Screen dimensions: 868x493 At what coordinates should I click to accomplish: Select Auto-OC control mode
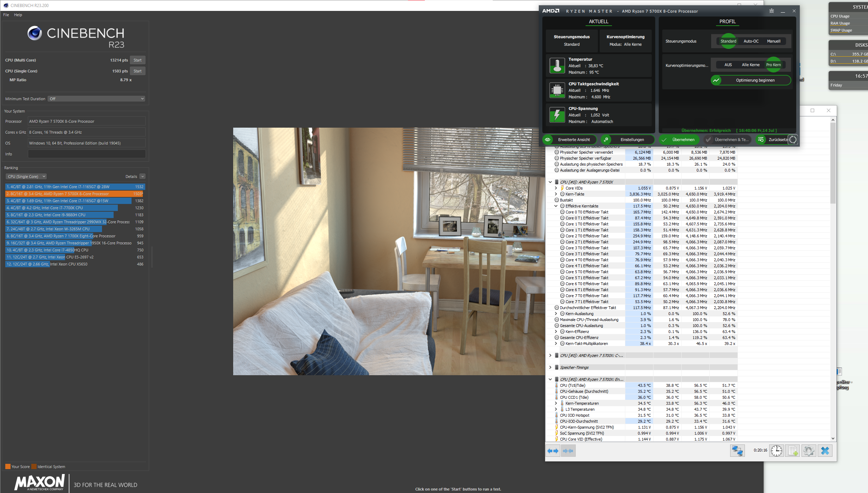click(x=751, y=41)
